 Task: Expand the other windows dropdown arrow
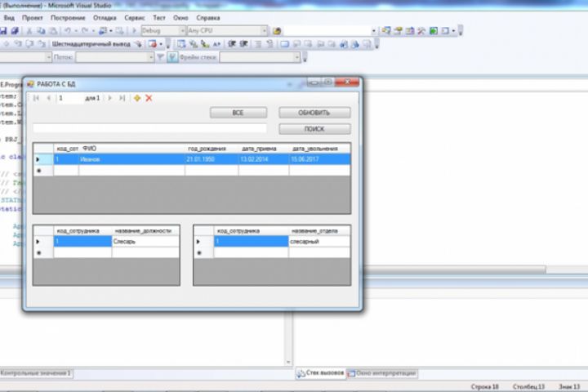453,31
